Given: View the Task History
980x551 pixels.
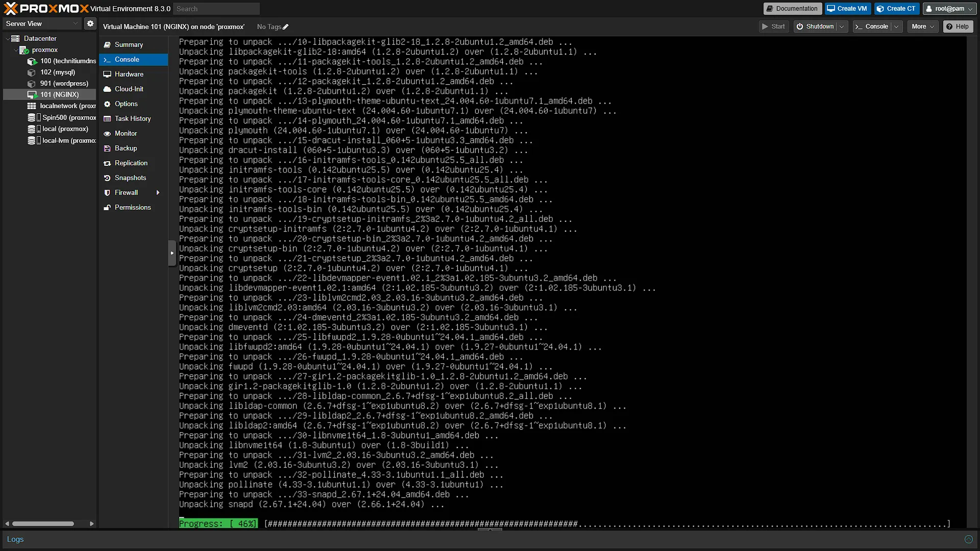Looking at the screenshot, I should [x=133, y=119].
